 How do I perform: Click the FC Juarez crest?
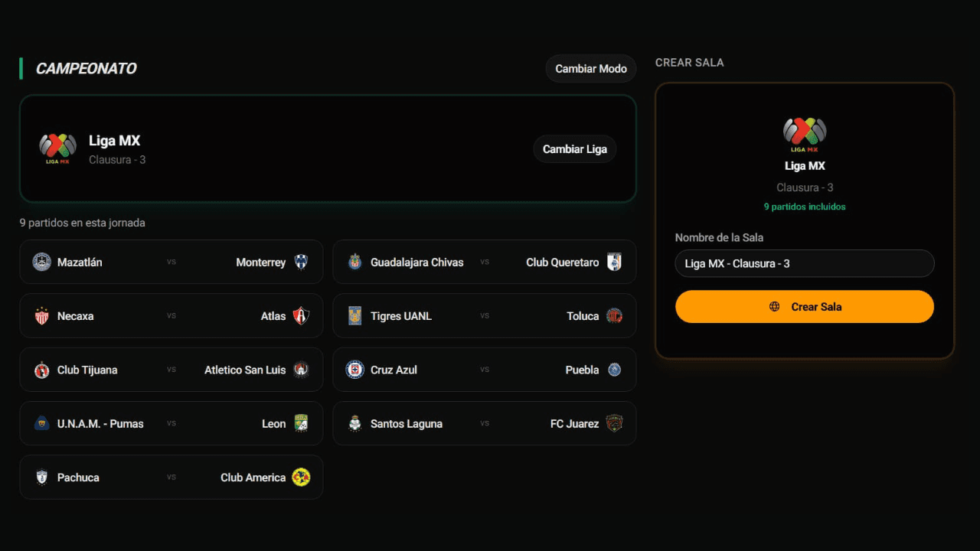[x=614, y=423]
